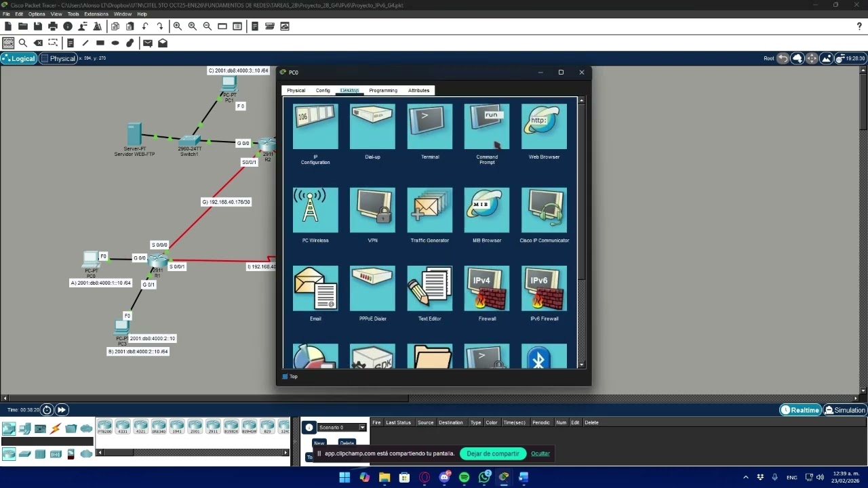The height and width of the screenshot is (488, 868).
Task: Open the Web Browser app in PC0
Action: (x=544, y=127)
